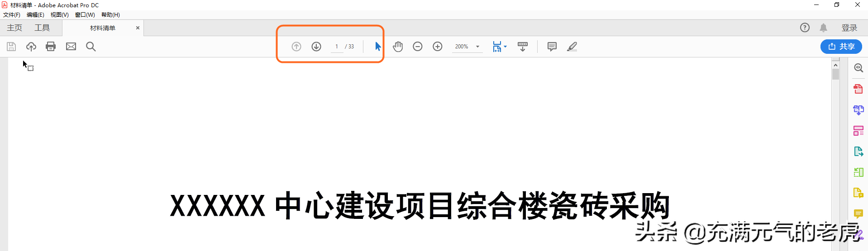
Task: Switch to the 工具 tools tab
Action: coord(42,28)
